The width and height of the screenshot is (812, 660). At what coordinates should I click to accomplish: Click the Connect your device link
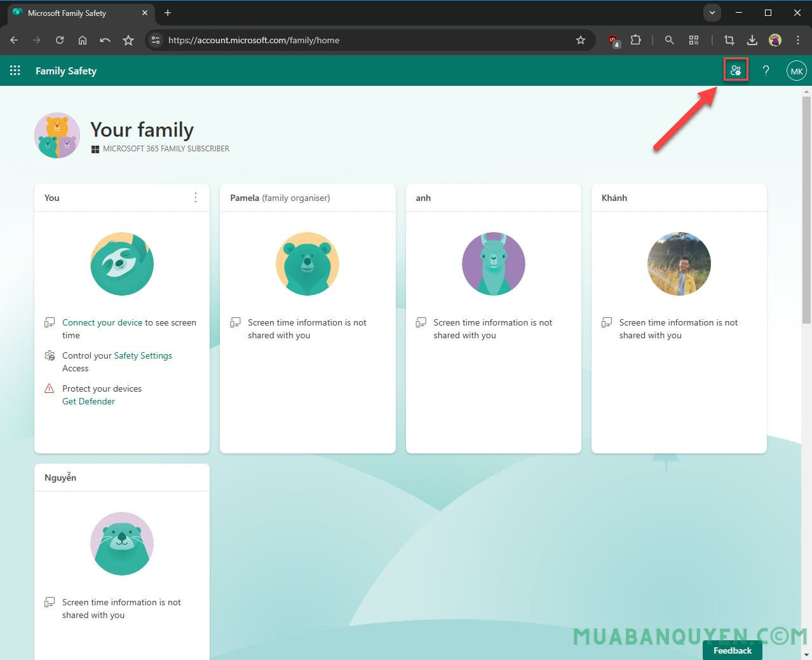(x=102, y=322)
